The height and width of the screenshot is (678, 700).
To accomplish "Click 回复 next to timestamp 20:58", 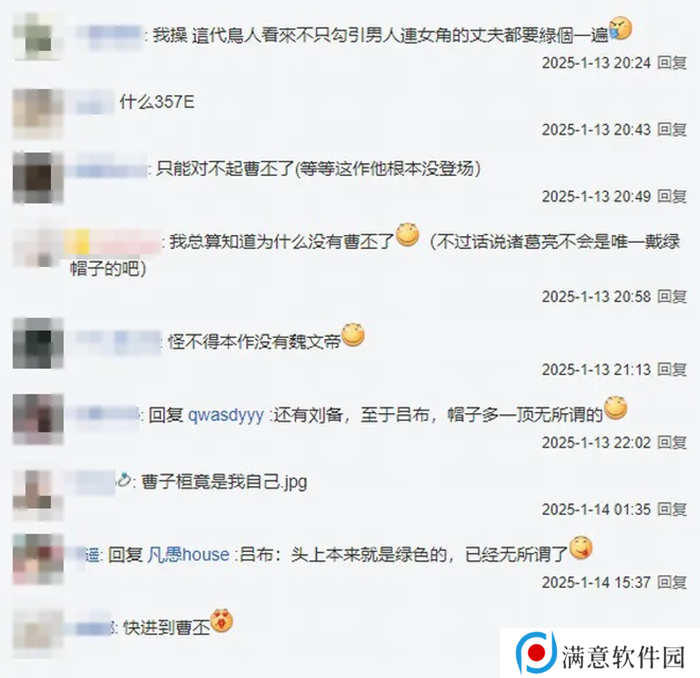I will 672,296.
